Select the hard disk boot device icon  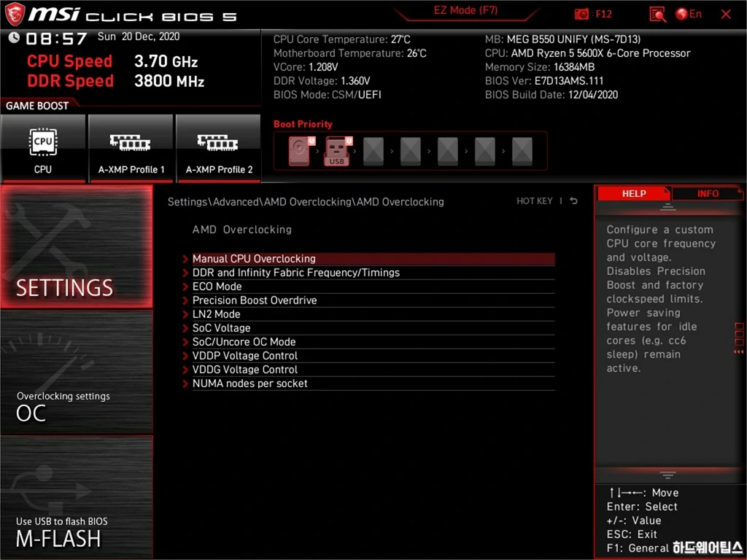point(301,151)
